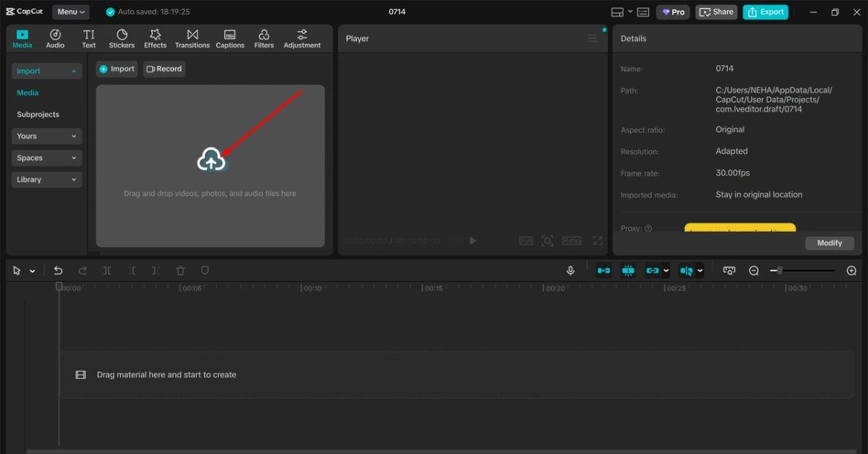The image size is (868, 454).
Task: Click the timeline zoom in magnifier
Action: 851,270
